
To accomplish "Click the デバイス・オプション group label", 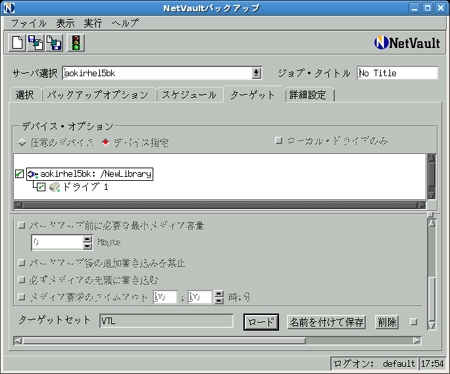I will coord(68,126).
